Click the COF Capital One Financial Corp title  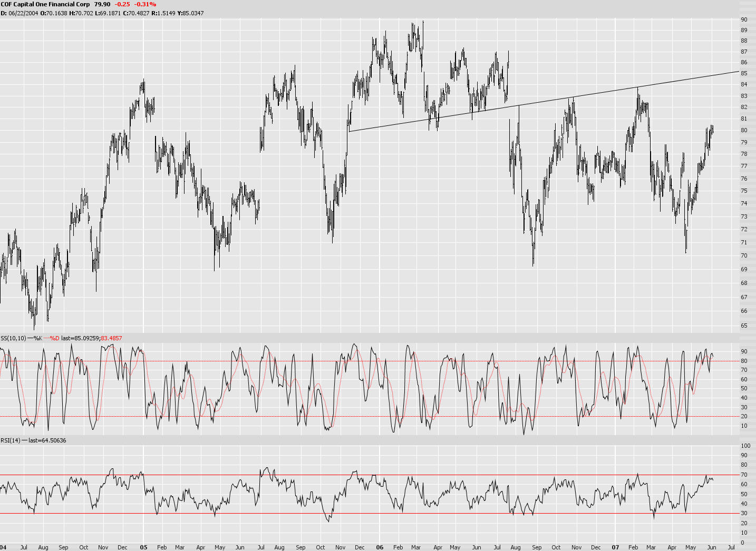click(x=45, y=4)
